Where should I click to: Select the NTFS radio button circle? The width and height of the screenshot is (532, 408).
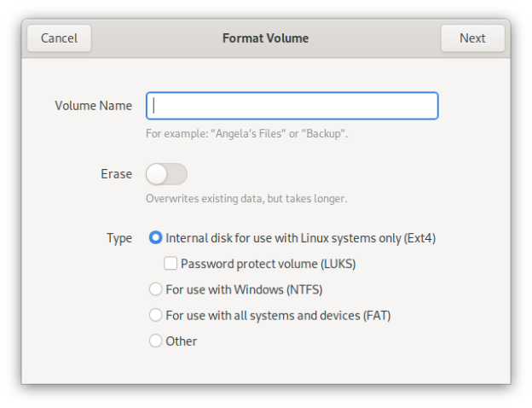(x=155, y=289)
